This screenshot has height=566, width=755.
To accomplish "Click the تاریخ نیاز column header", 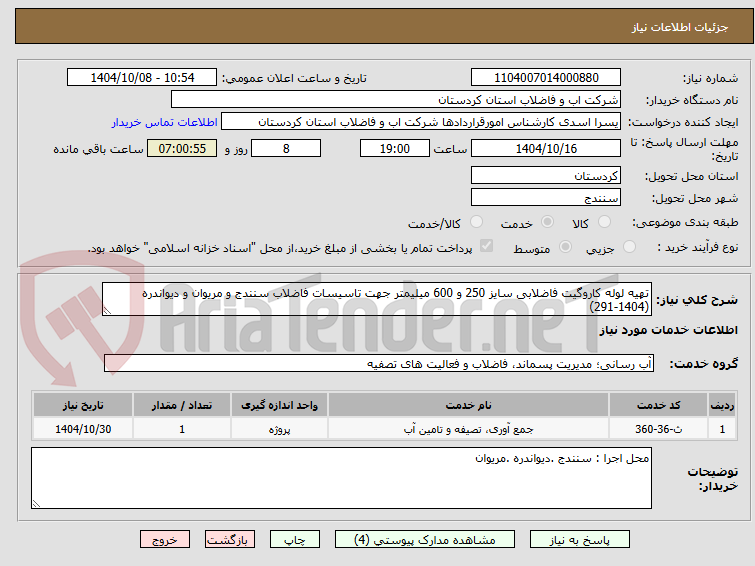I will [83, 405].
